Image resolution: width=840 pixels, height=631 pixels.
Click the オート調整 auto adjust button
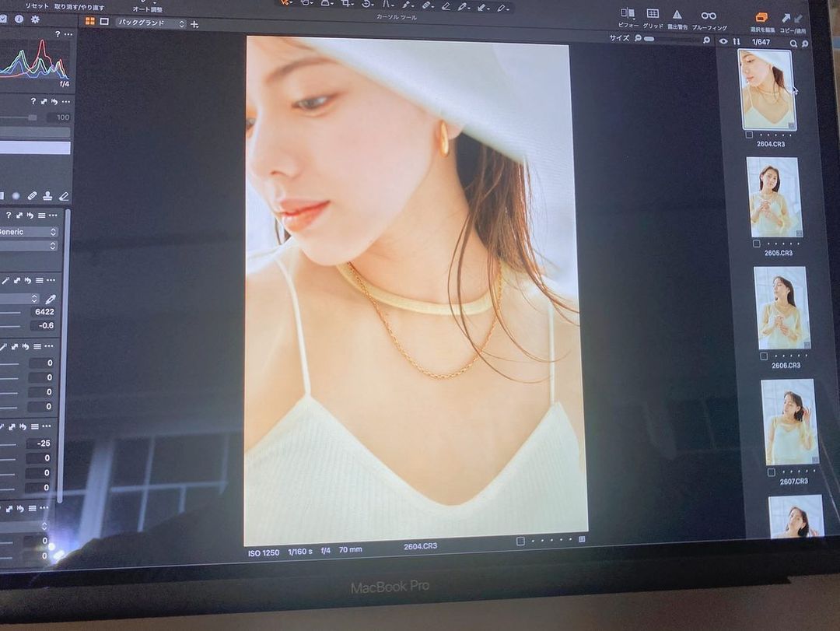pos(147,9)
